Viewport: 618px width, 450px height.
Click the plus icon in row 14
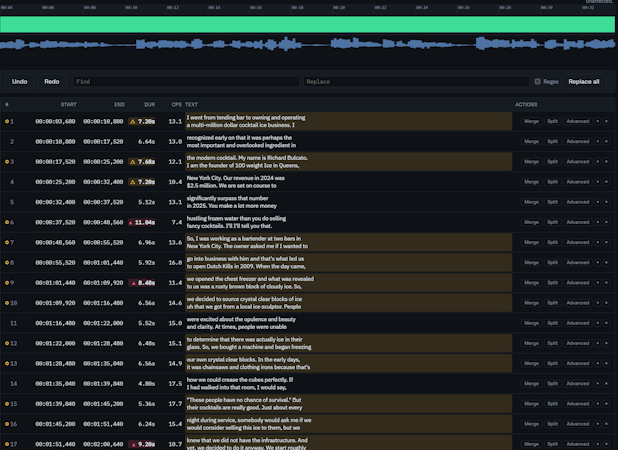pyautogui.click(x=598, y=383)
